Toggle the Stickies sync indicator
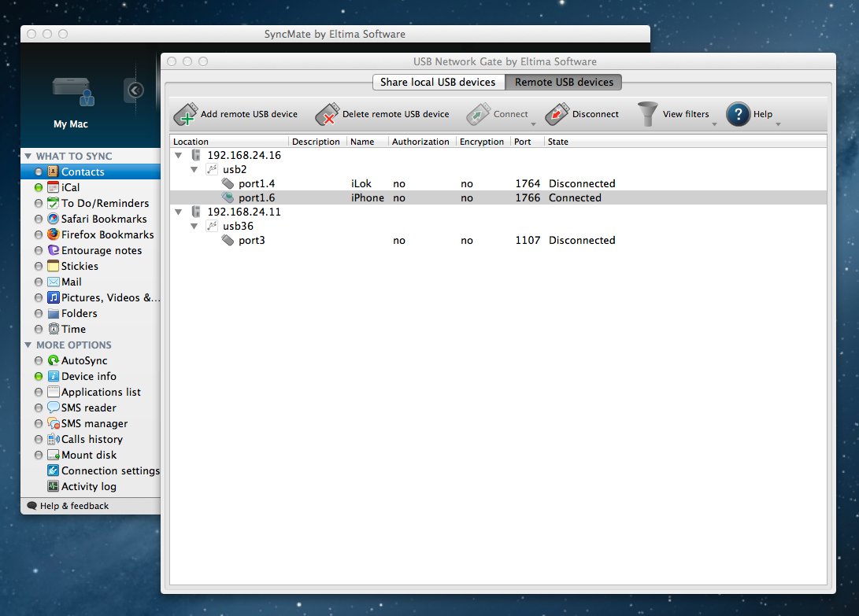Screen dimensions: 859x616 [39, 267]
